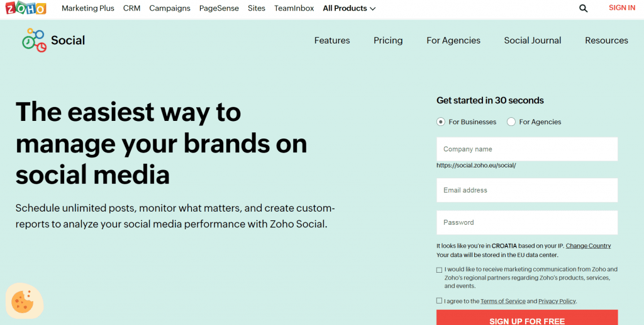Open the Features menu item
Image resolution: width=644 pixels, height=325 pixels.
point(332,40)
